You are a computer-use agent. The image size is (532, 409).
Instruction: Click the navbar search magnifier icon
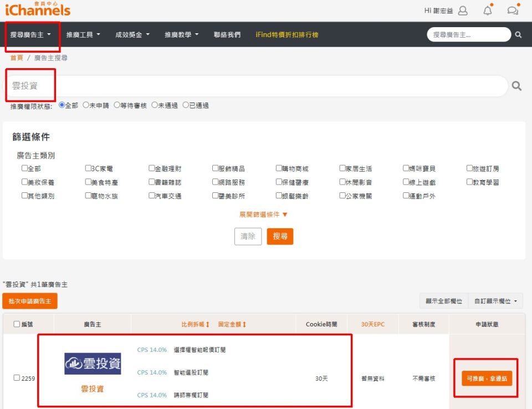tap(518, 34)
